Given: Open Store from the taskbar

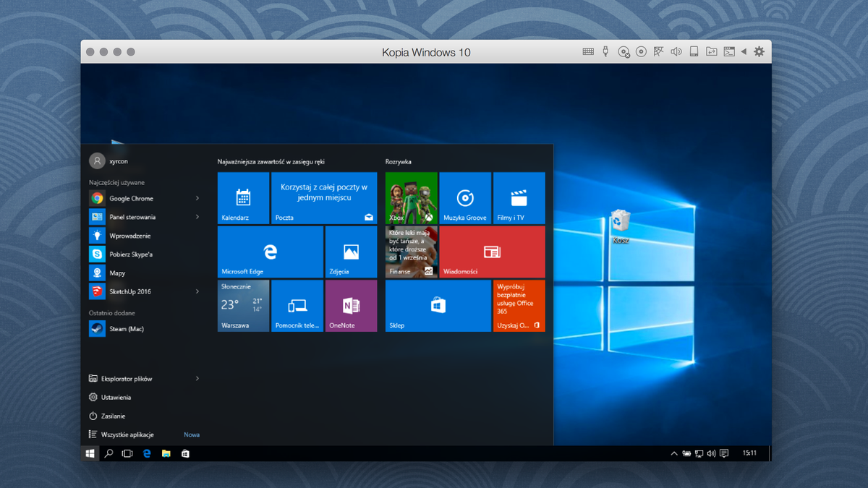Looking at the screenshot, I should 185,453.
